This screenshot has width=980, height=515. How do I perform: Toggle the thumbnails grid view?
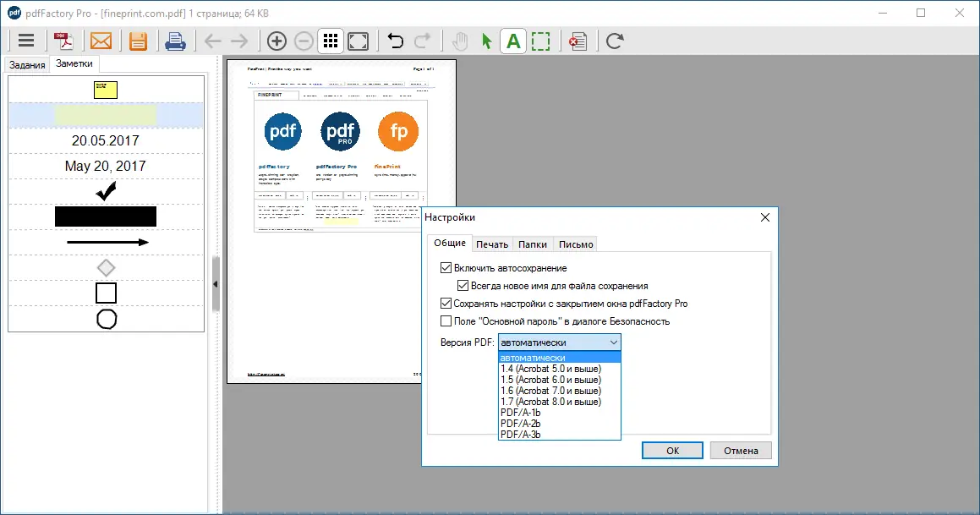pyautogui.click(x=331, y=41)
